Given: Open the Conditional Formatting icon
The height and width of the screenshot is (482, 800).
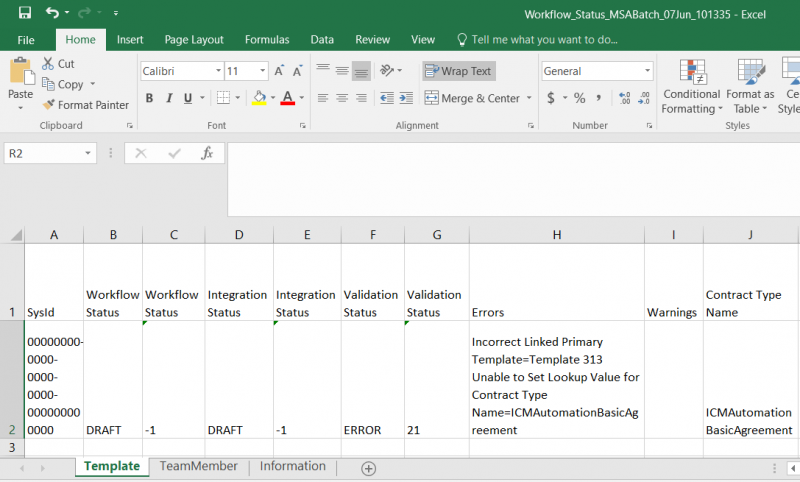Looking at the screenshot, I should tap(692, 71).
